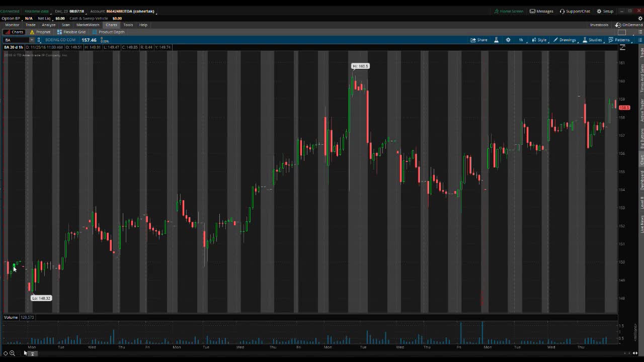This screenshot has height=362, width=644.
Task: Click the chart scroll handle at the bottom left
Action: [x=32, y=353]
